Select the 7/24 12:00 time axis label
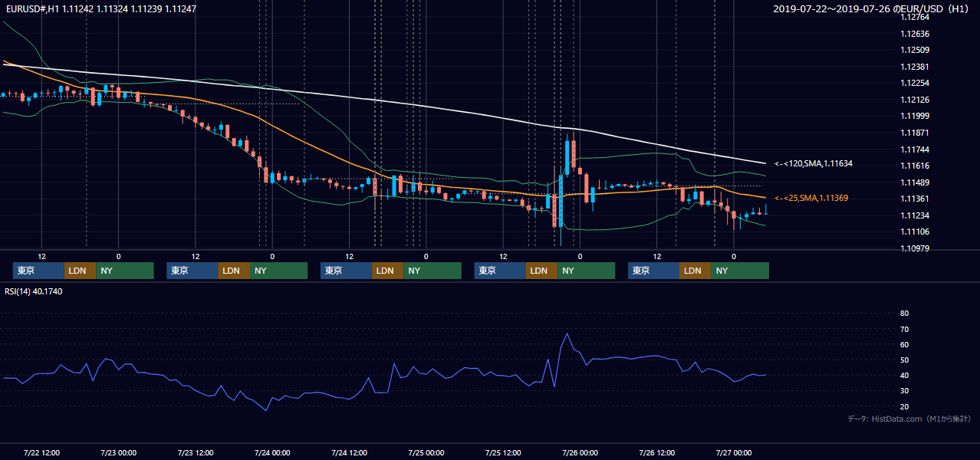This screenshot has height=460, width=980. 350,452
